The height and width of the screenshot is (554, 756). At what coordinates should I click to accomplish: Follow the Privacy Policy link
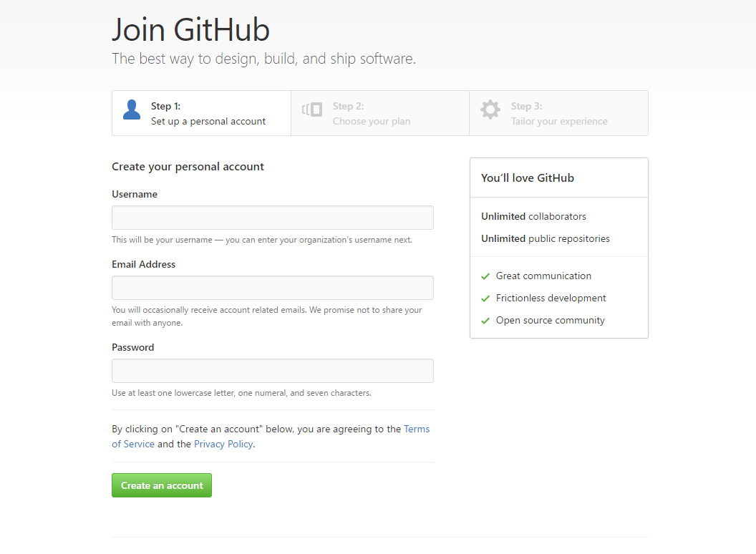(223, 444)
